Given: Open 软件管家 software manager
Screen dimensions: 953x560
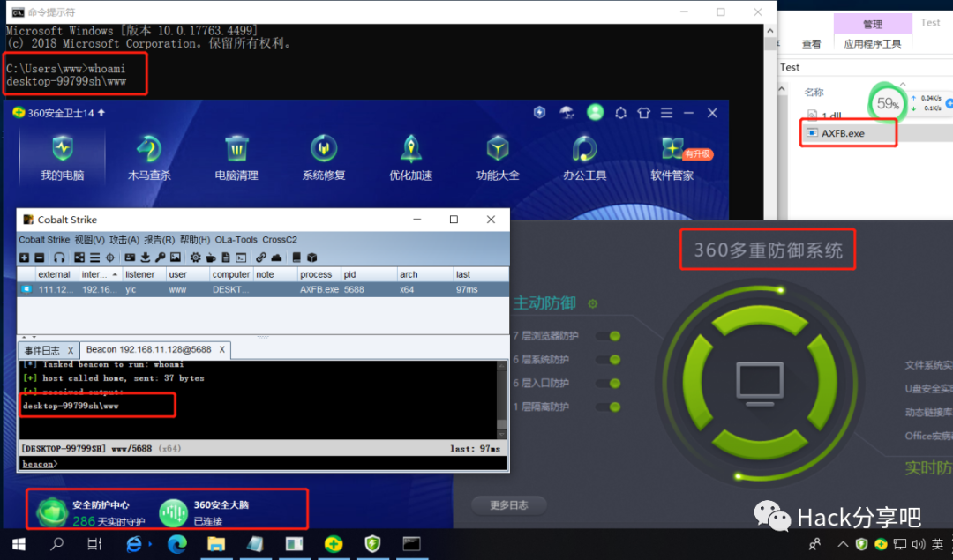Looking at the screenshot, I should click(x=672, y=157).
